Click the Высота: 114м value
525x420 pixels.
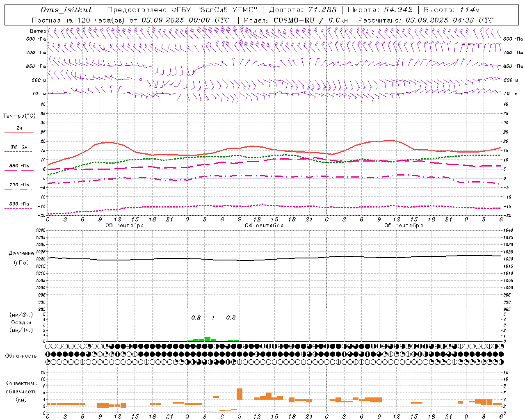pos(452,10)
